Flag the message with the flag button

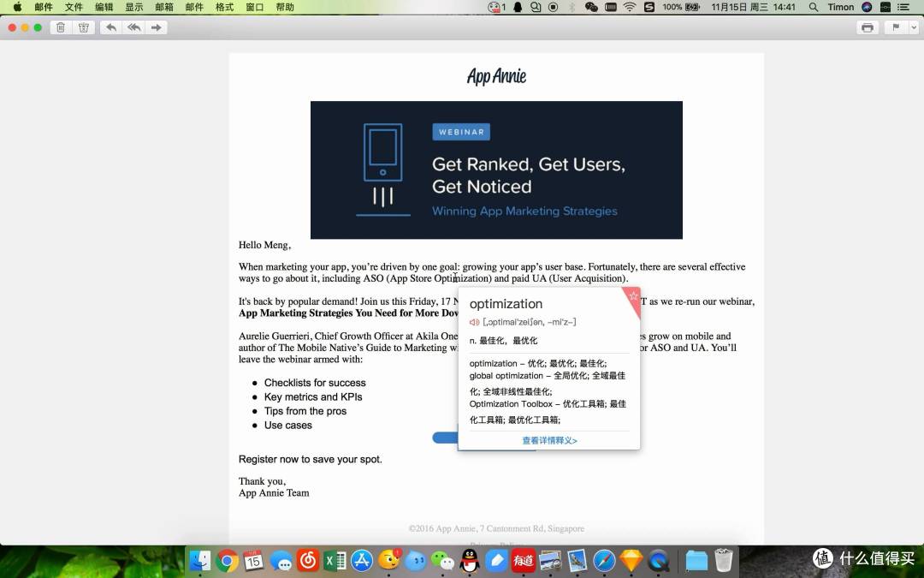pyautogui.click(x=896, y=27)
